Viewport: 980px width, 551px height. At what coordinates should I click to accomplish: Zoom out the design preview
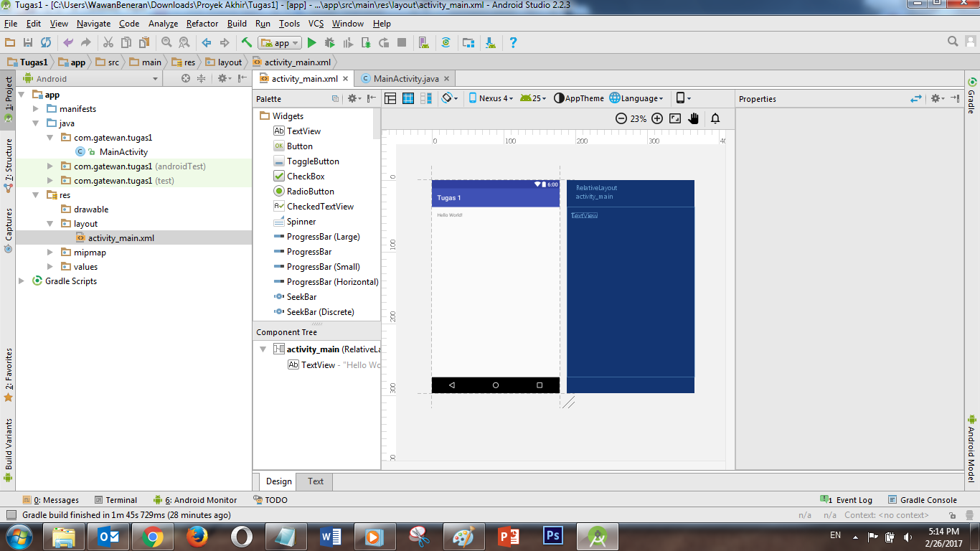[621, 118]
